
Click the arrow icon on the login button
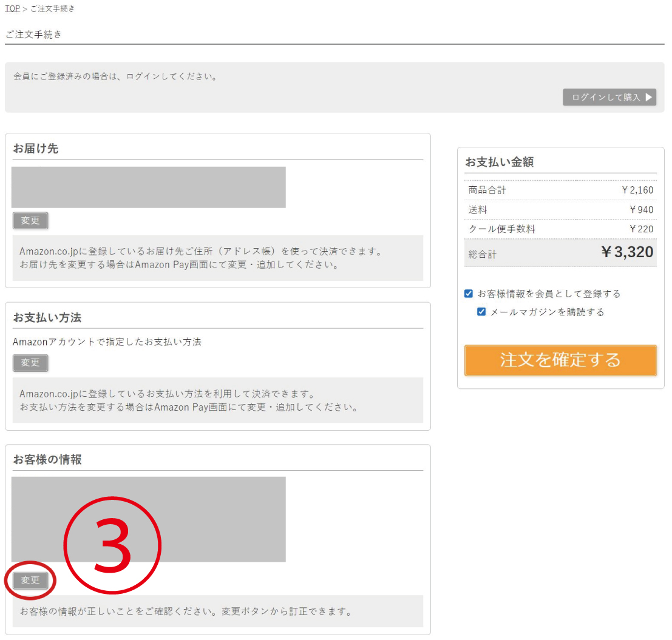tap(648, 97)
